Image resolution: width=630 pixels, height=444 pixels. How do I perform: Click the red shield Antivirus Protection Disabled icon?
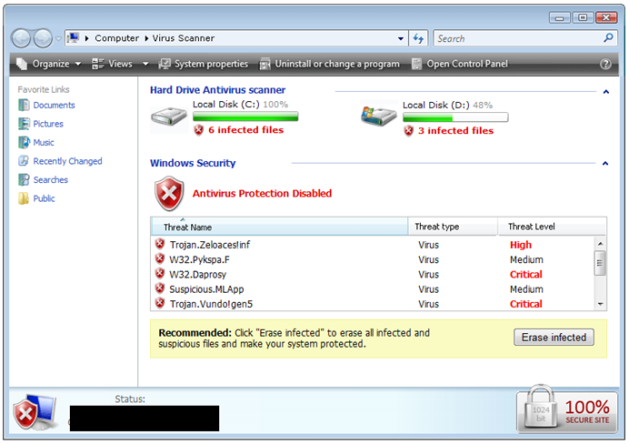(168, 193)
